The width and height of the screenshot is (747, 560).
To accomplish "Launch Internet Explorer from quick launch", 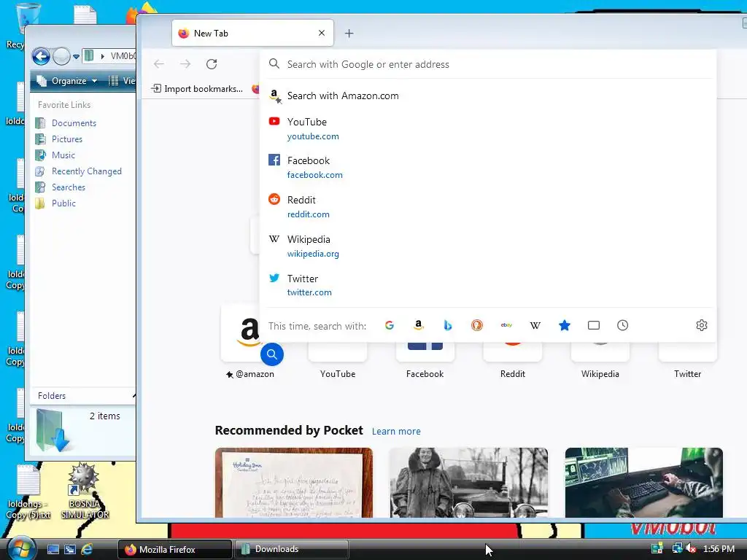I will point(87,549).
